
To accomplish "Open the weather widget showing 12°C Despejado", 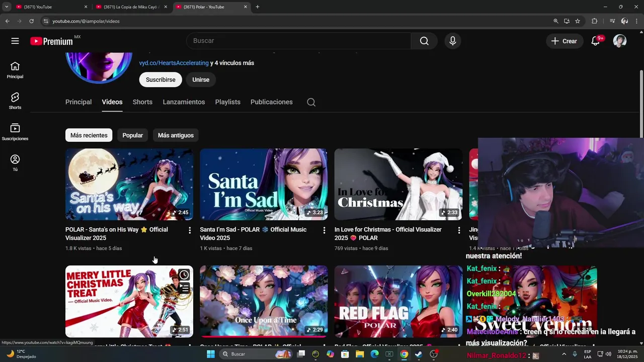I will point(21,354).
